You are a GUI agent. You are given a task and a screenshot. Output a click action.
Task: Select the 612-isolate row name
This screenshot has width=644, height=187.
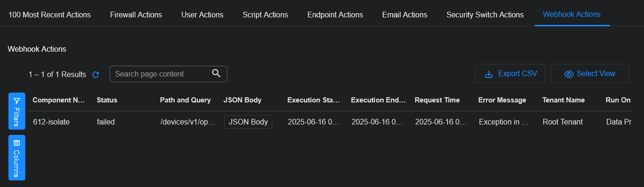tap(52, 122)
